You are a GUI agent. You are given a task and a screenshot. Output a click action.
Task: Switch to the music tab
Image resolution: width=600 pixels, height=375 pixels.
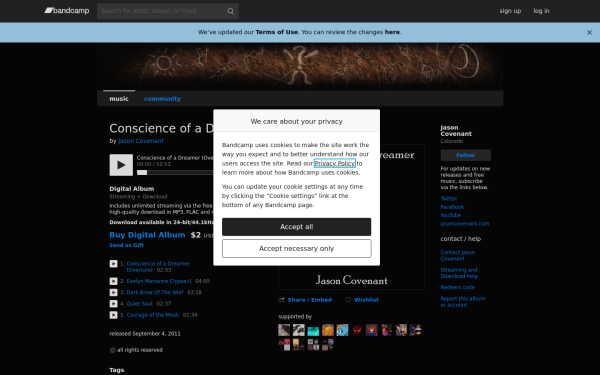click(x=119, y=99)
